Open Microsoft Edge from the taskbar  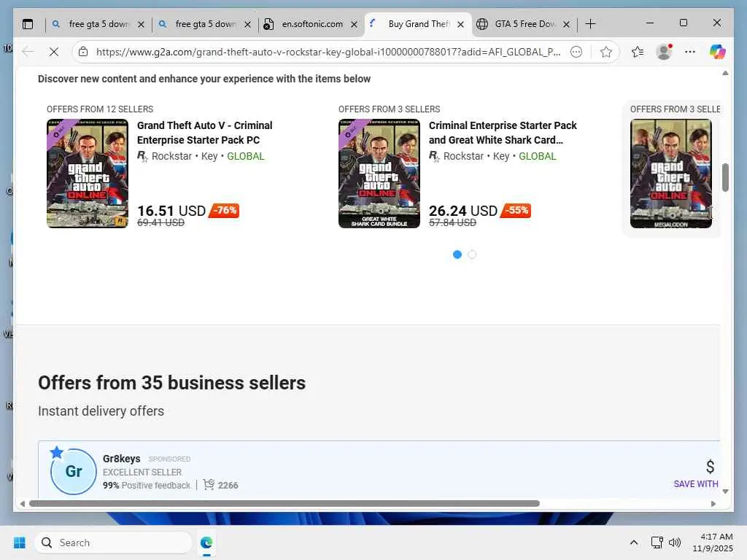(206, 542)
